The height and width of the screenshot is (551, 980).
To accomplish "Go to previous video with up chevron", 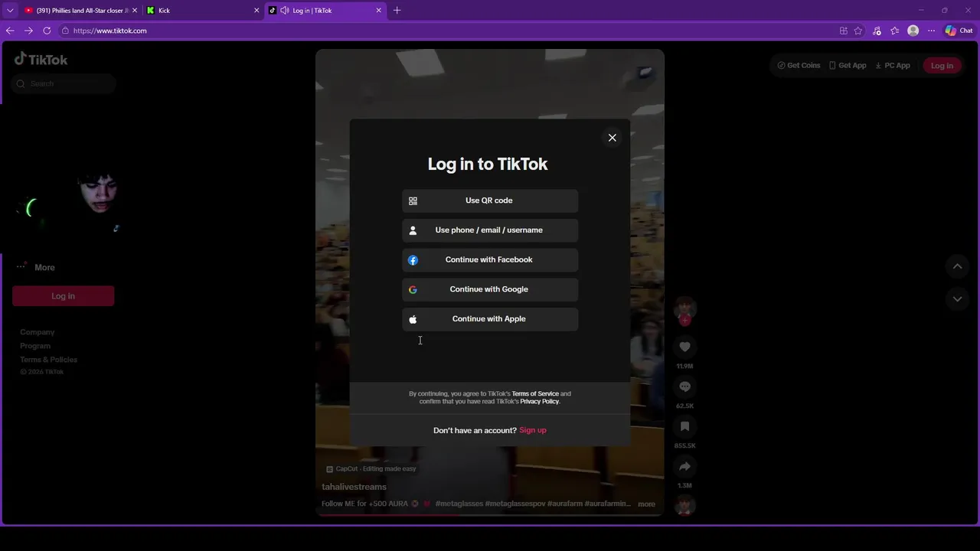I will [957, 266].
